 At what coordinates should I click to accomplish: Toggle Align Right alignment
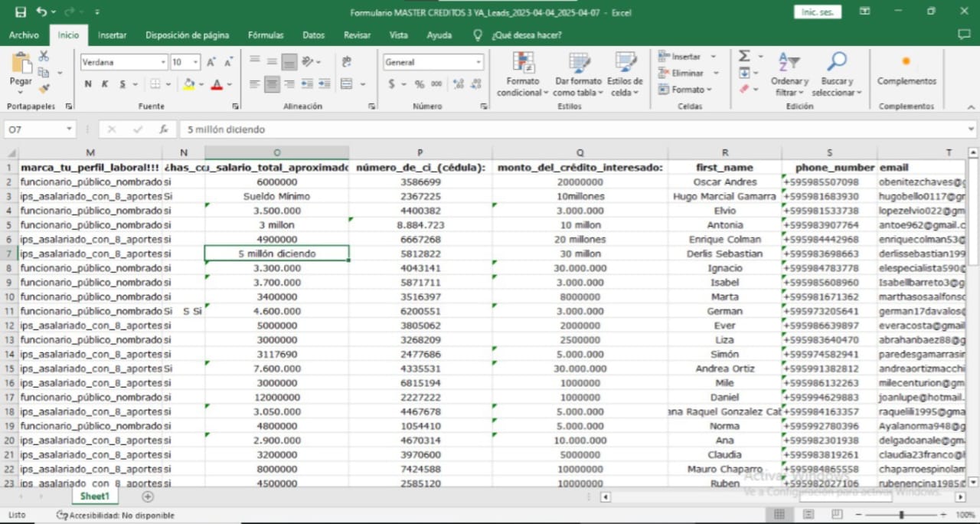click(x=289, y=84)
